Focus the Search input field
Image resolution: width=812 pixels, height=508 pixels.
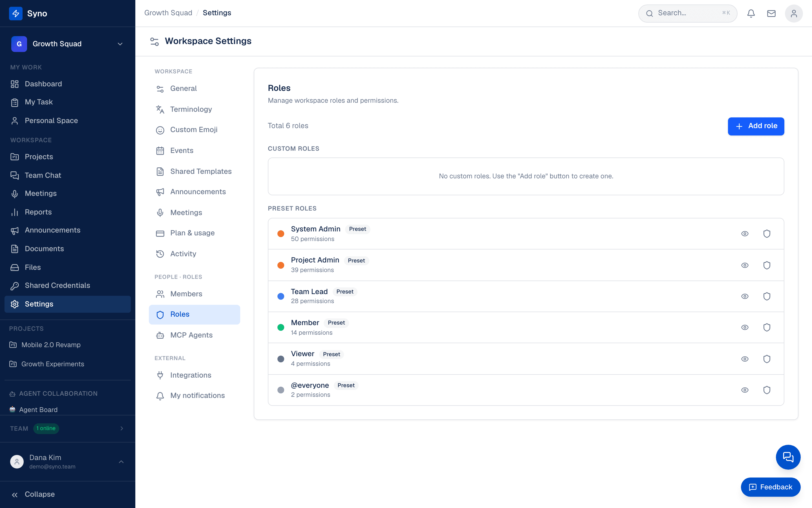point(687,14)
